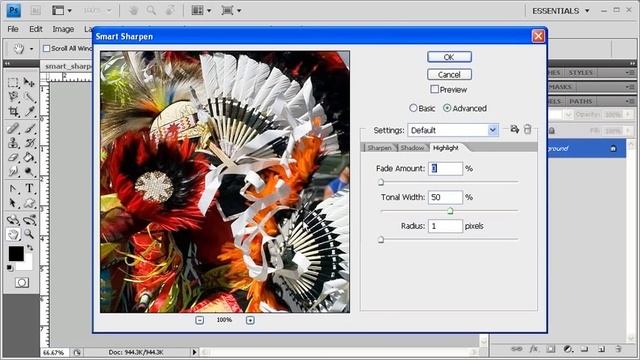Open the Settings dropdown showing Default
640x360 pixels.
(x=453, y=130)
